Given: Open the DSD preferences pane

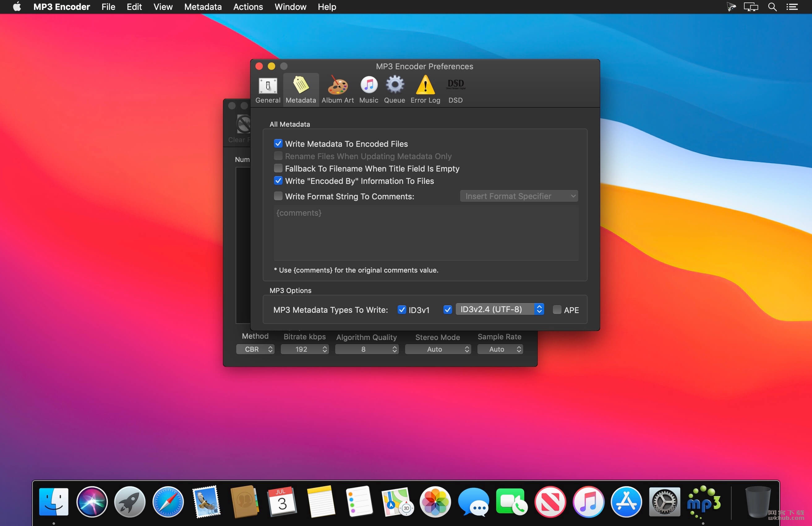Looking at the screenshot, I should tap(455, 90).
